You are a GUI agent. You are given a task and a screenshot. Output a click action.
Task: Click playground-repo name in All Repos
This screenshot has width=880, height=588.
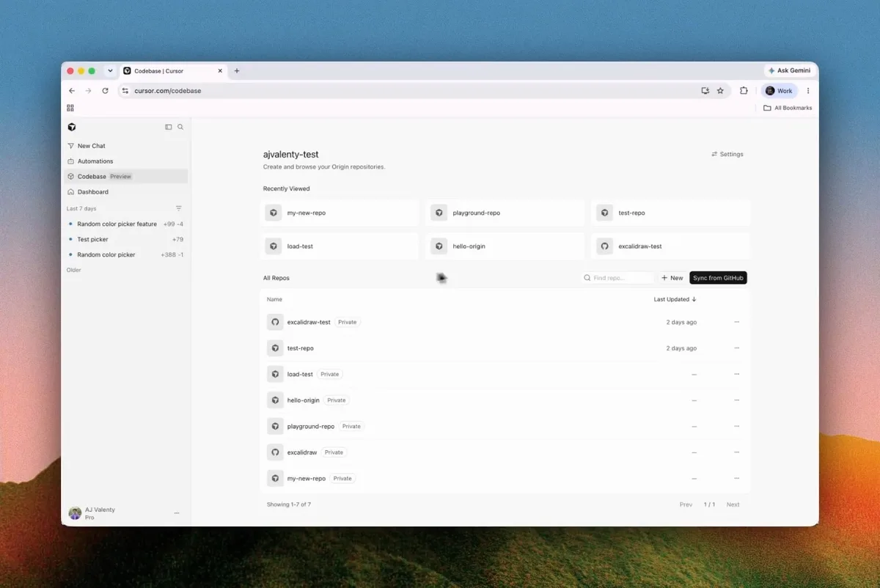point(311,426)
